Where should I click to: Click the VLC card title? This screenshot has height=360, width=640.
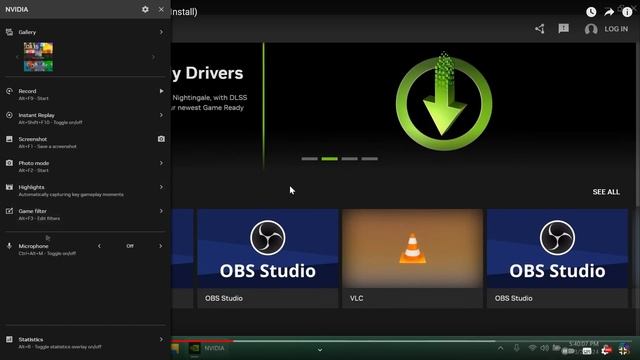pyautogui.click(x=356, y=298)
